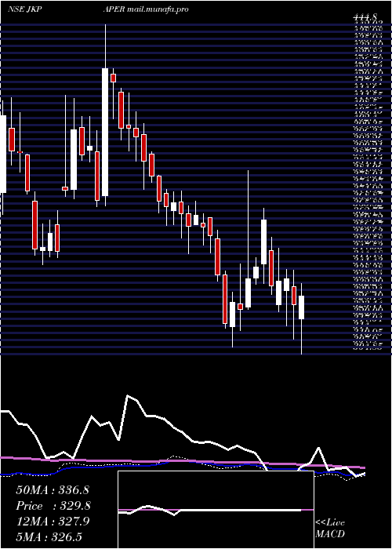Click the tallest white candlestick body

[105, 132]
